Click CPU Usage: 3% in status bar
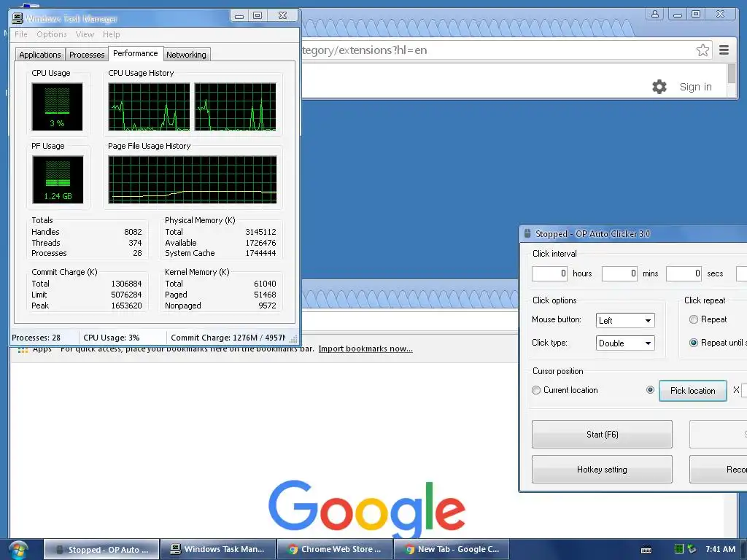The height and width of the screenshot is (560, 747). (112, 338)
